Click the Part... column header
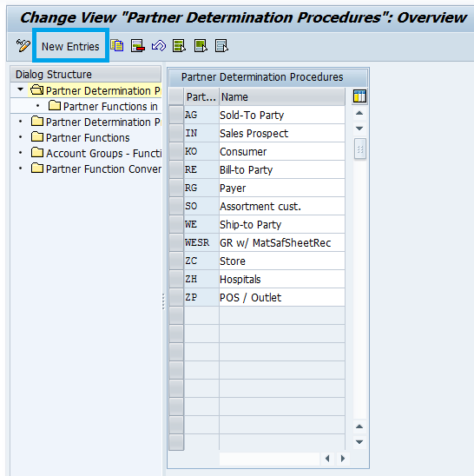 pos(201,96)
